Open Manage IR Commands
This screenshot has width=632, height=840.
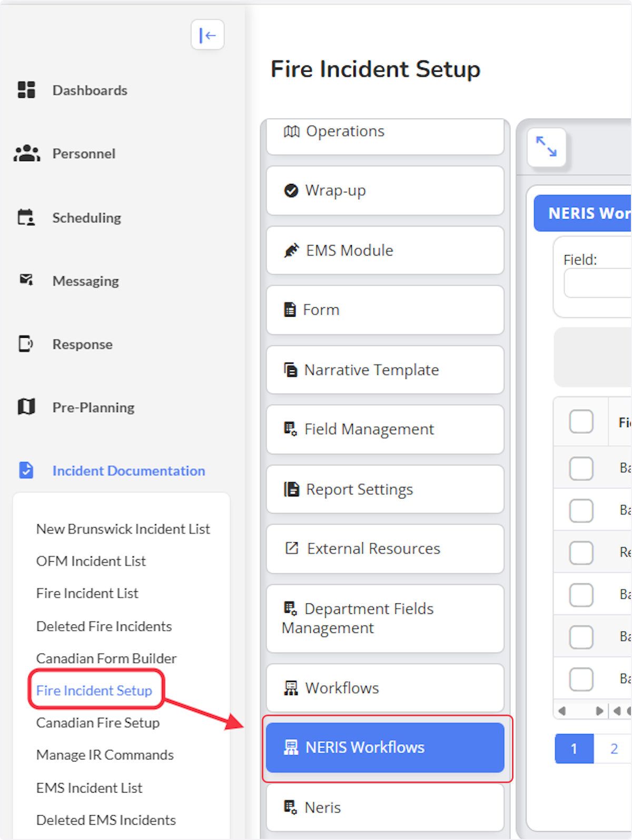pyautogui.click(x=105, y=755)
